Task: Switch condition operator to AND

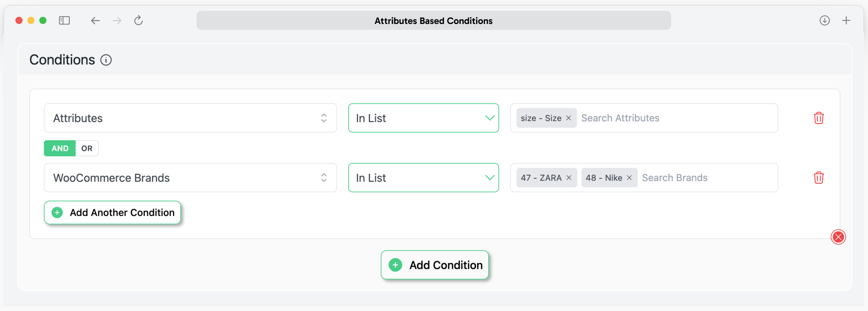Action: point(60,148)
